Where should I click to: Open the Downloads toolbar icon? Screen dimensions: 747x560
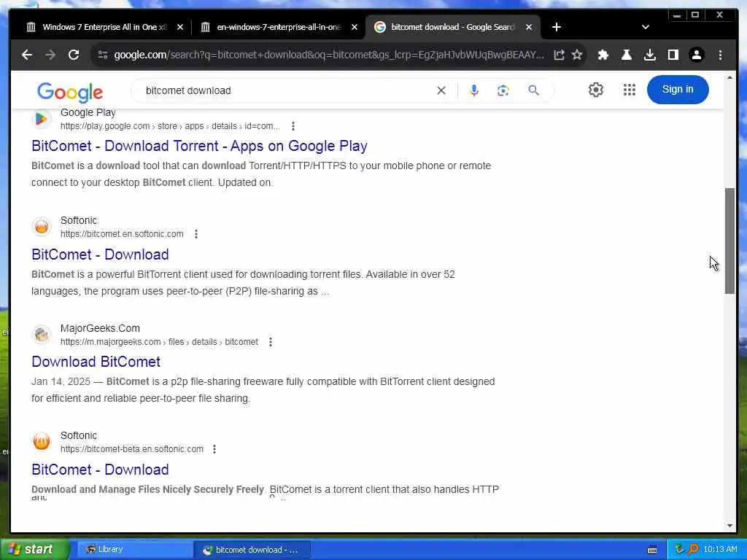[650, 55]
